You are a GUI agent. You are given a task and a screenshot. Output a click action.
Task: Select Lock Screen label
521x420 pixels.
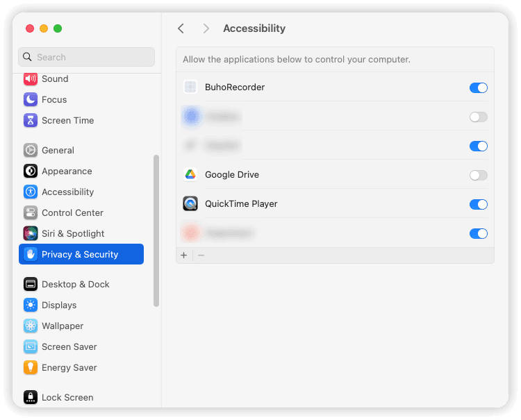pos(67,398)
